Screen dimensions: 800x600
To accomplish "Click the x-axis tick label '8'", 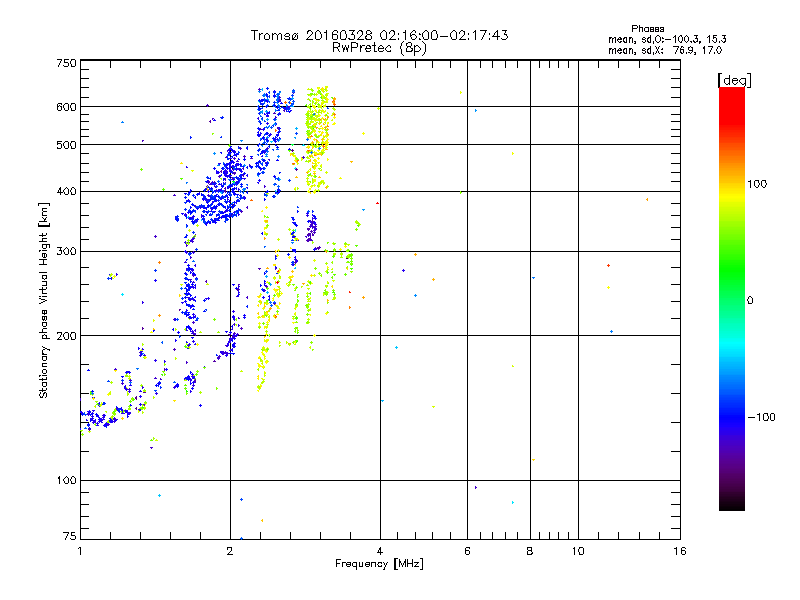I will (x=530, y=551).
